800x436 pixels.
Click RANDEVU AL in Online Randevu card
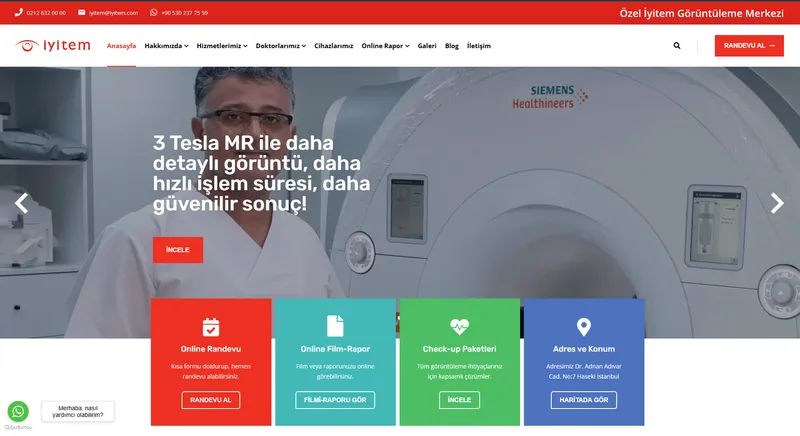[x=211, y=400]
